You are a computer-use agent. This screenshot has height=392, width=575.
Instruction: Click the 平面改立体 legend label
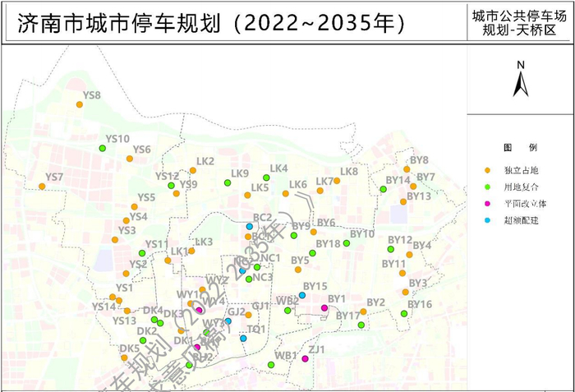pyautogui.click(x=526, y=204)
